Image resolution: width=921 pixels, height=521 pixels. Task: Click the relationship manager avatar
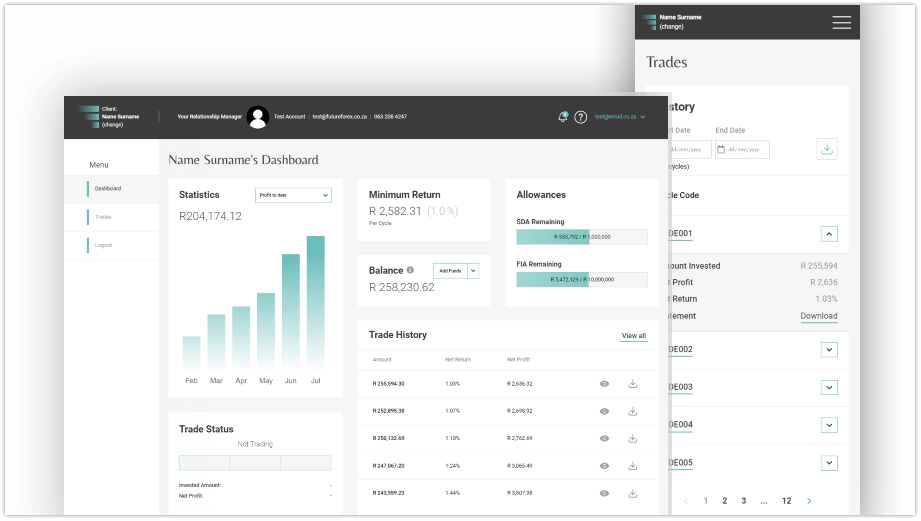258,117
